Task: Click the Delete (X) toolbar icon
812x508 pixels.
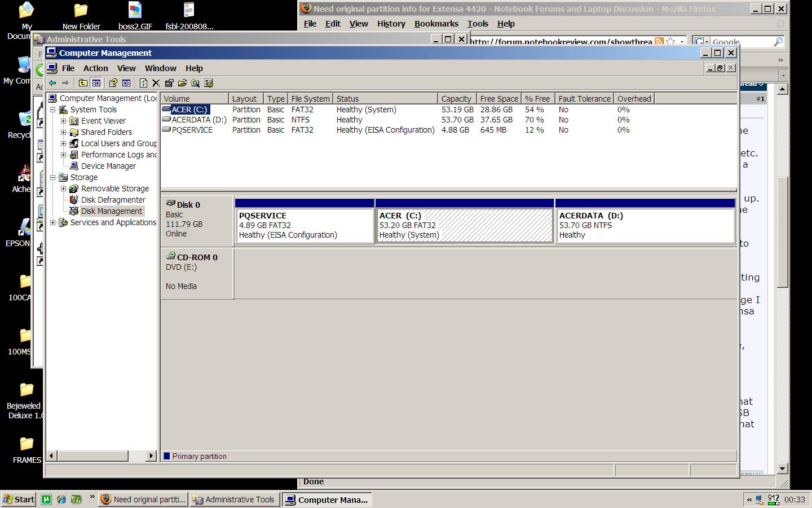Action: pos(156,83)
